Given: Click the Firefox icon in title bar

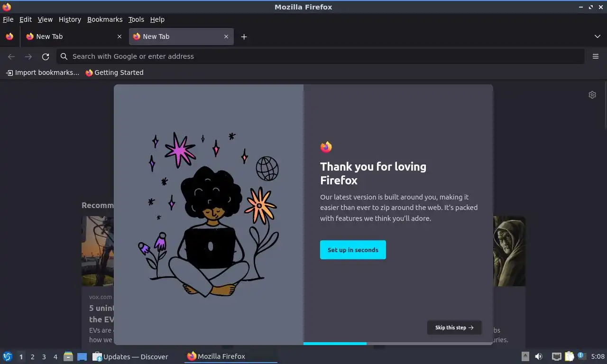Looking at the screenshot, I should (x=7, y=7).
